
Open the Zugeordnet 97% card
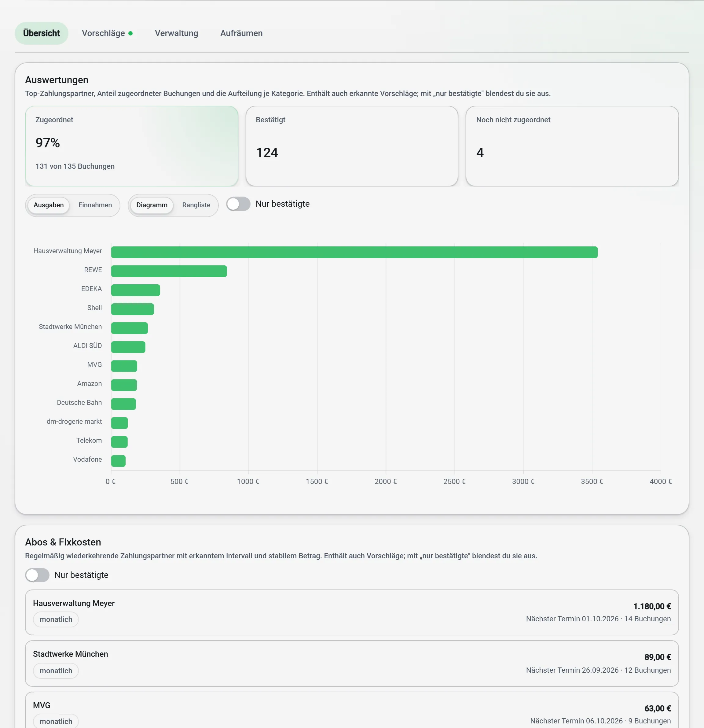[132, 146]
